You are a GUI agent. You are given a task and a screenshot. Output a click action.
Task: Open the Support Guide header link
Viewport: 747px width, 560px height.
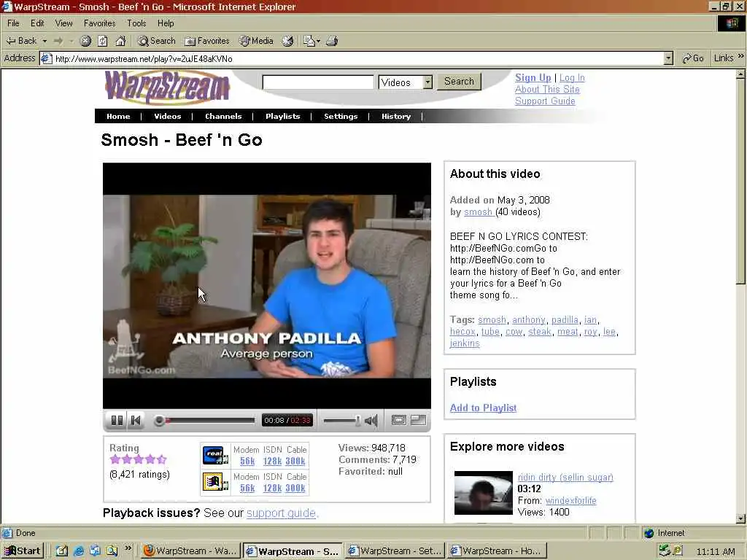(545, 101)
